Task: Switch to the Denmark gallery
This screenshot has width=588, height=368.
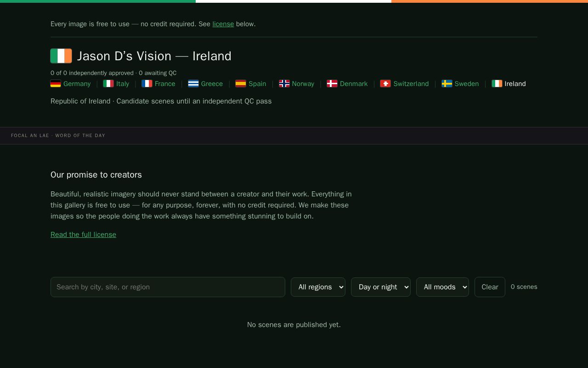Action: click(354, 84)
